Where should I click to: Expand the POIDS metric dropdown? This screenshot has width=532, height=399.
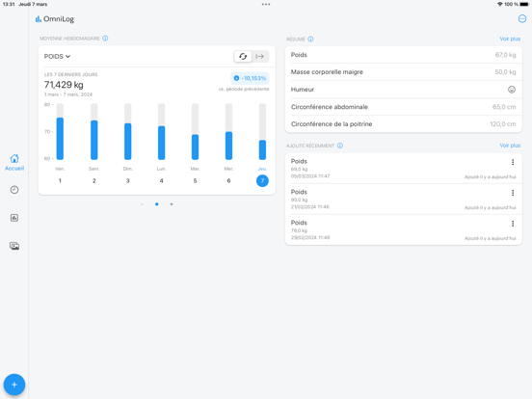click(x=57, y=56)
